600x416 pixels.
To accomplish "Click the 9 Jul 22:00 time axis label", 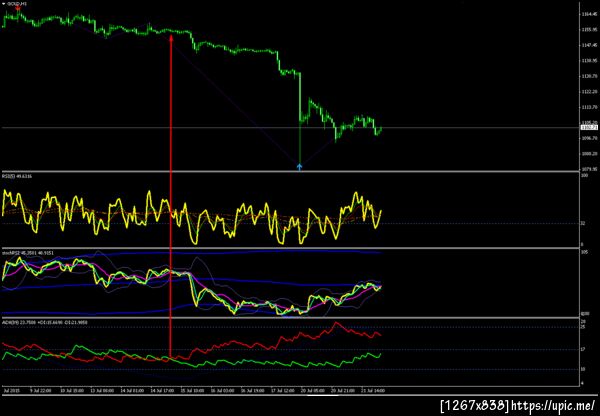I will coord(41,391).
